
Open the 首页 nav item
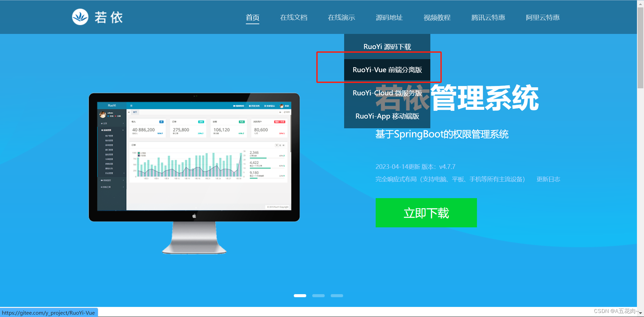tap(253, 17)
